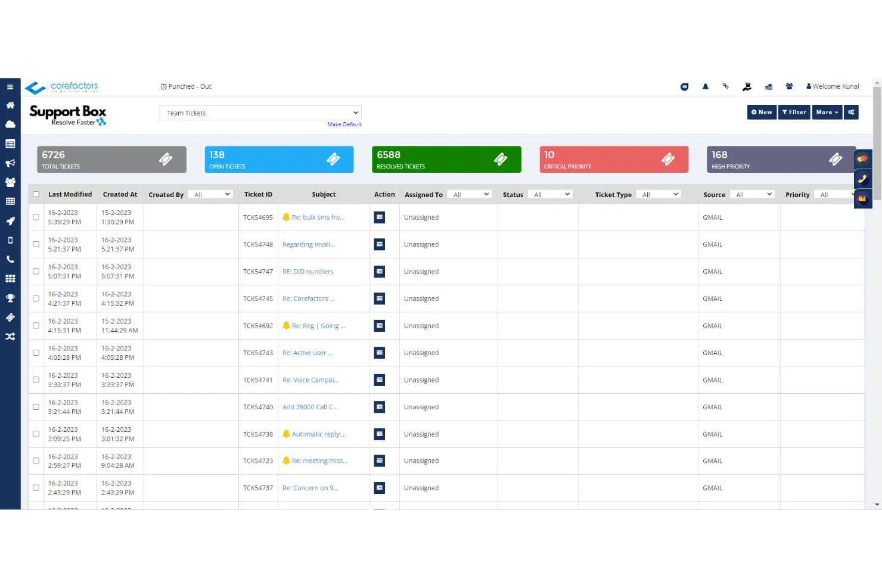The width and height of the screenshot is (882, 588).
Task: Toggle the hamburger menu icon
Action: 10,87
